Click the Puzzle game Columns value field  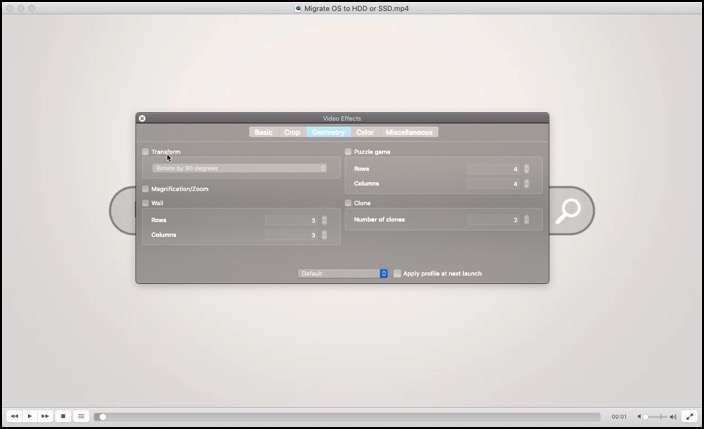494,184
